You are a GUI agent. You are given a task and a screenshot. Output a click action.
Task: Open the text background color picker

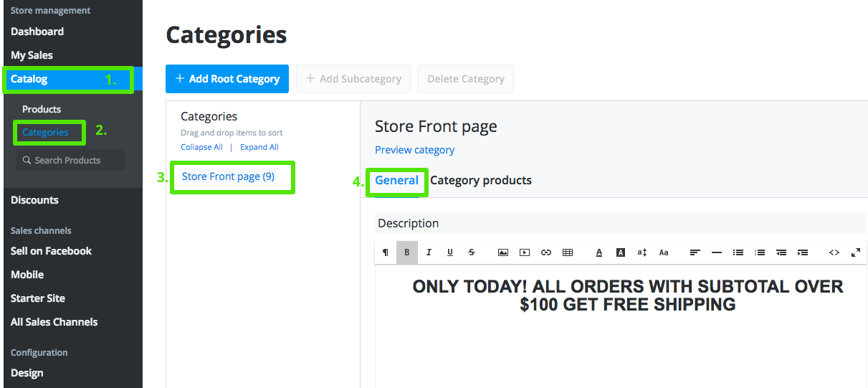click(x=621, y=252)
